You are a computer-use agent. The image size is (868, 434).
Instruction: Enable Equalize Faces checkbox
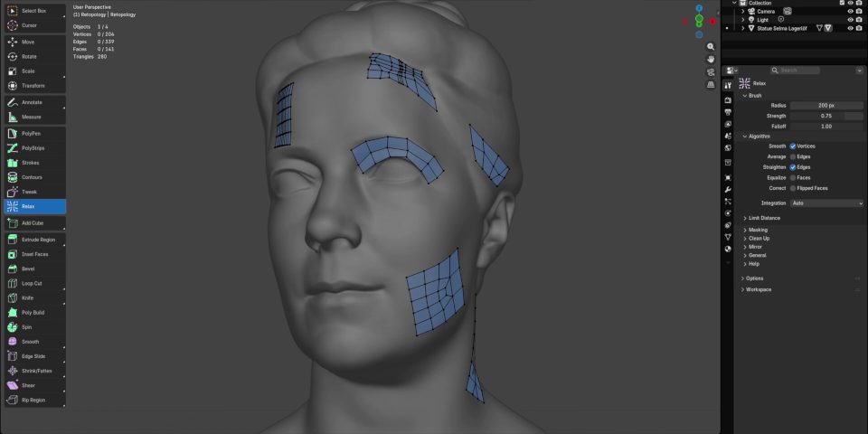pos(793,177)
